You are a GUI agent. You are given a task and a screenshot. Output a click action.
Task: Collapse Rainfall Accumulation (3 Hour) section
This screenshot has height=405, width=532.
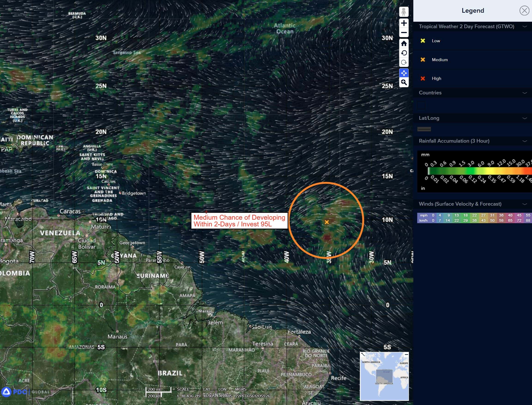point(524,141)
